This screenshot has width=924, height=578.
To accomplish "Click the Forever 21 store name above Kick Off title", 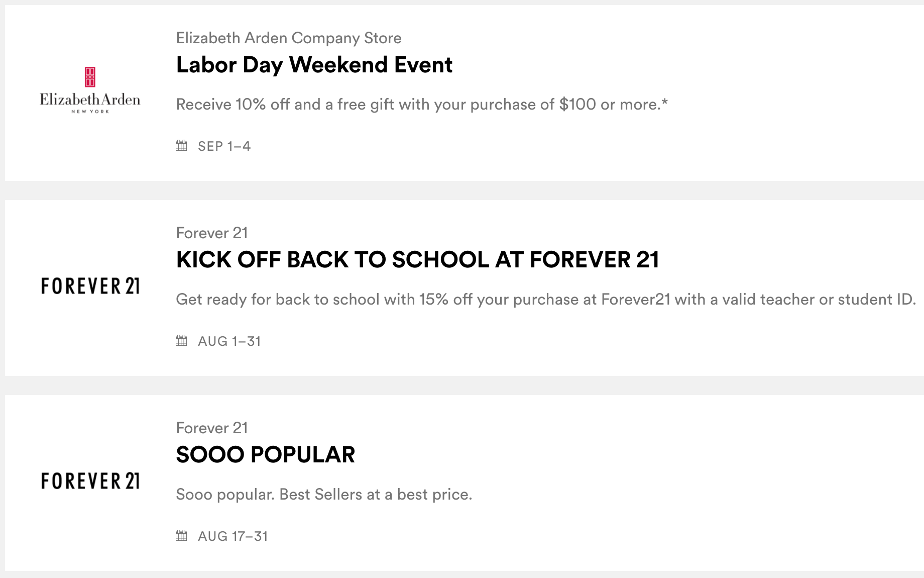I will (212, 233).
